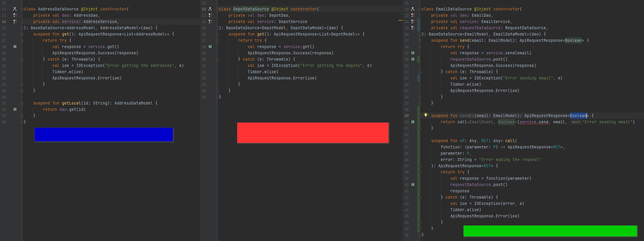
Task: Click the green stripe marker in DepotDataSource scrollbar
Action: 401,14
